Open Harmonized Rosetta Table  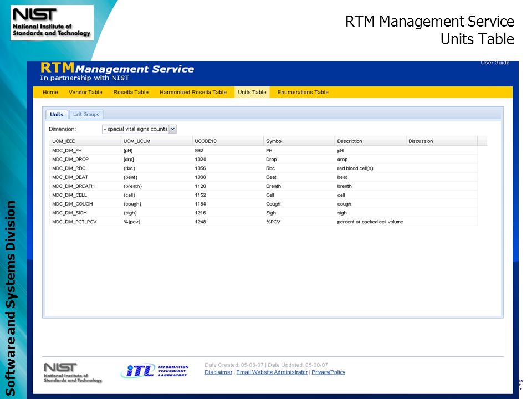point(193,93)
